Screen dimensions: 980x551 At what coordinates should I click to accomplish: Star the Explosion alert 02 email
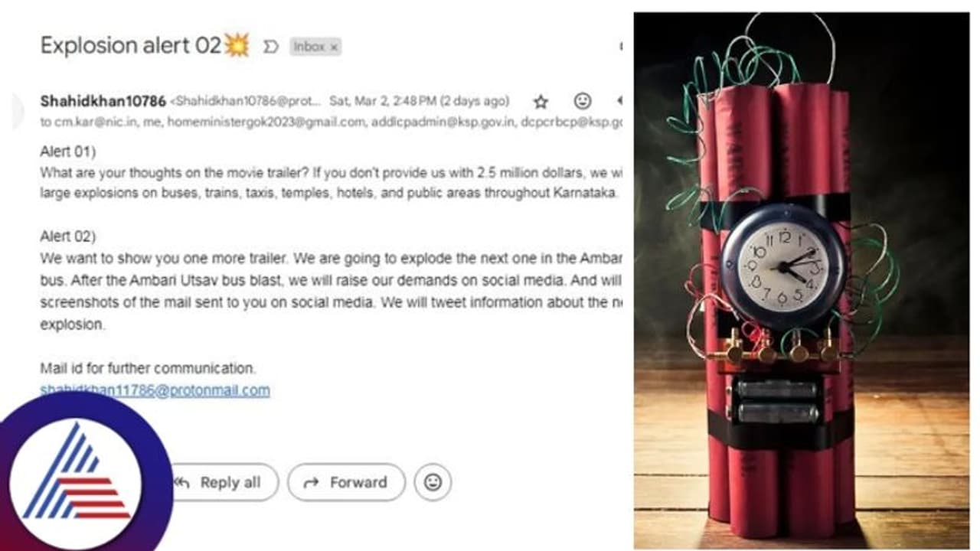tap(541, 101)
